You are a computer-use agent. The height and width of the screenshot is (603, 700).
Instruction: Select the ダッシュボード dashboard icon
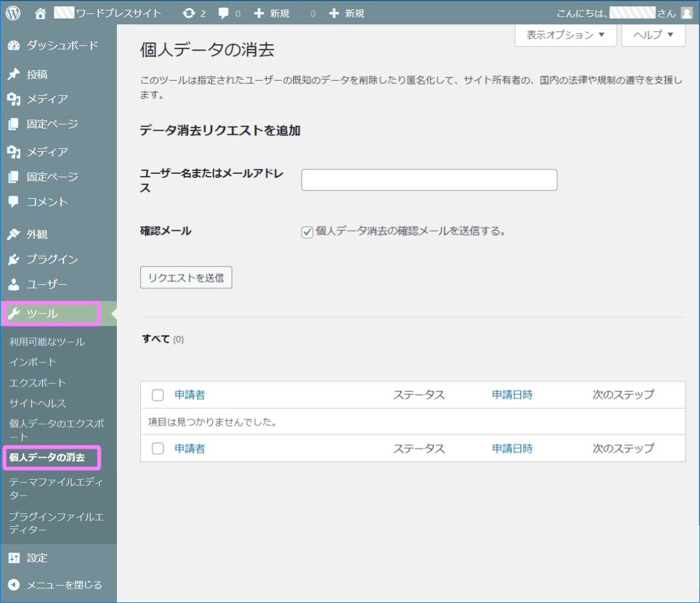coord(13,45)
